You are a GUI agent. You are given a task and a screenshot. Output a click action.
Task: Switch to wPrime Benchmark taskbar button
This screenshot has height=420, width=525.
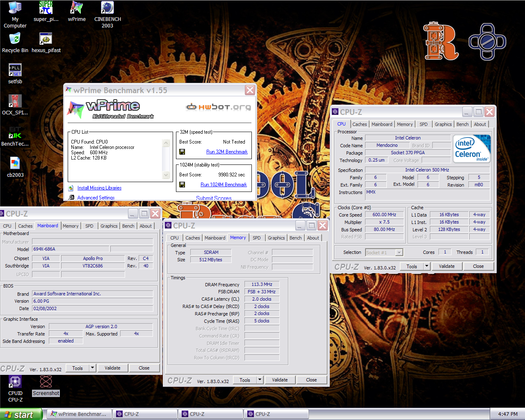pos(79,414)
